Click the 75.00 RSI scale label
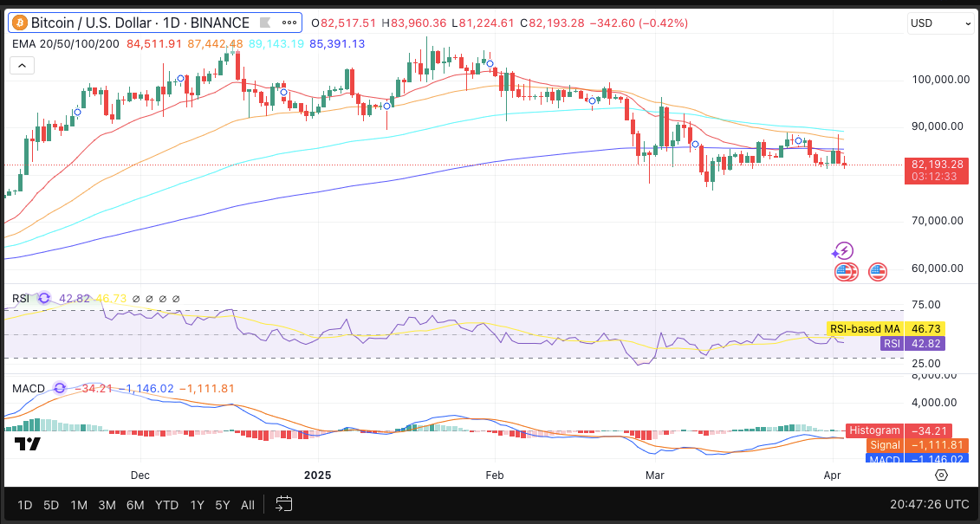980x524 pixels. point(926,305)
